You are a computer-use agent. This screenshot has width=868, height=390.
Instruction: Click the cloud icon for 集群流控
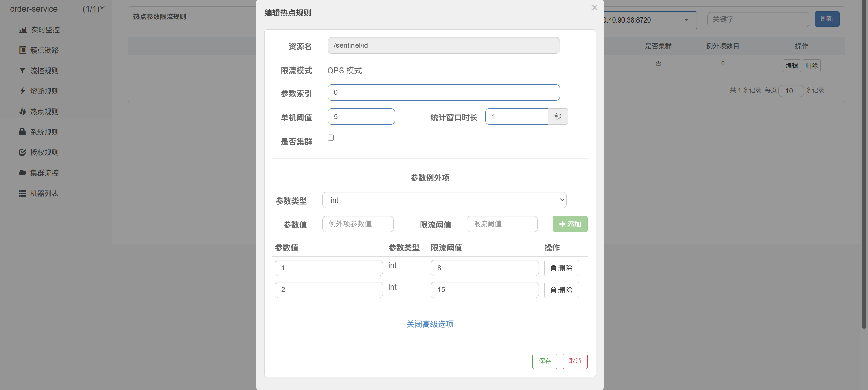click(22, 172)
